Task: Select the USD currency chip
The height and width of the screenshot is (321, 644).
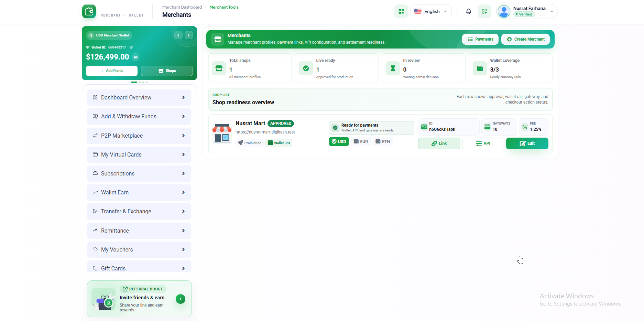Action: [x=339, y=142]
